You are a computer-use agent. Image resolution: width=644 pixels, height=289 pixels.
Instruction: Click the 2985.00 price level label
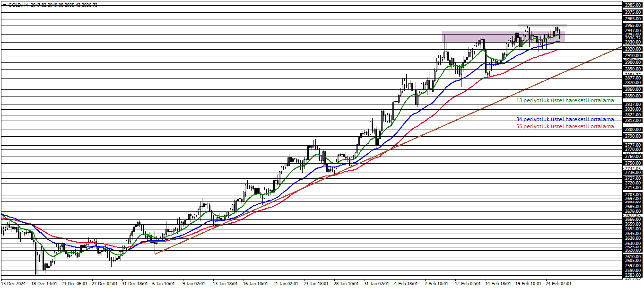(x=632, y=5)
